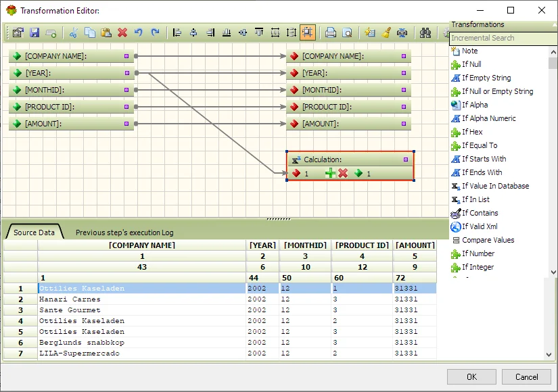This screenshot has width=558, height=392.
Task: Click the green output diamond in Calculation node
Action: point(358,173)
